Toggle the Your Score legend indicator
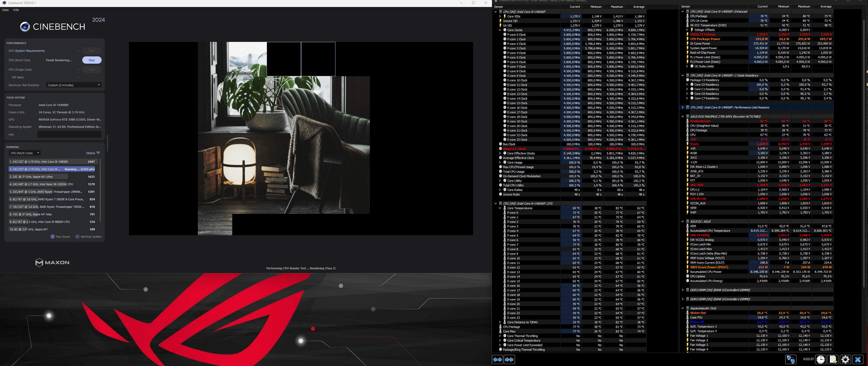This screenshot has height=366, width=868. [53, 236]
